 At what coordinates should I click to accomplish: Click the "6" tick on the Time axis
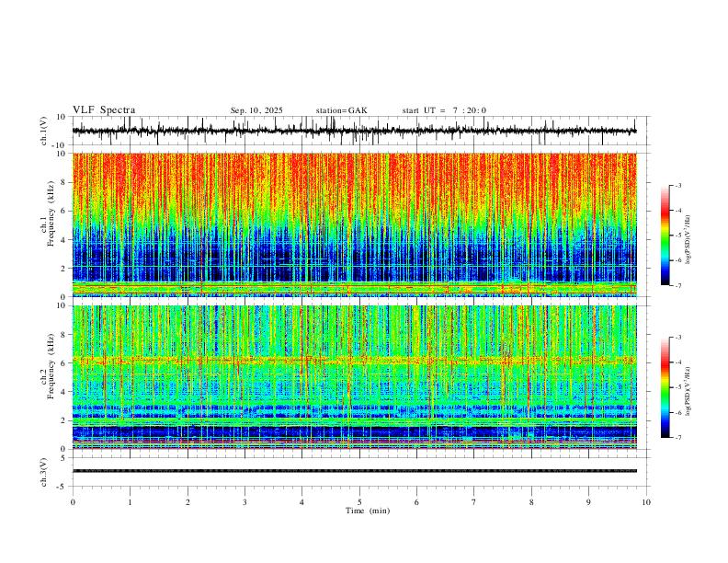pos(416,502)
